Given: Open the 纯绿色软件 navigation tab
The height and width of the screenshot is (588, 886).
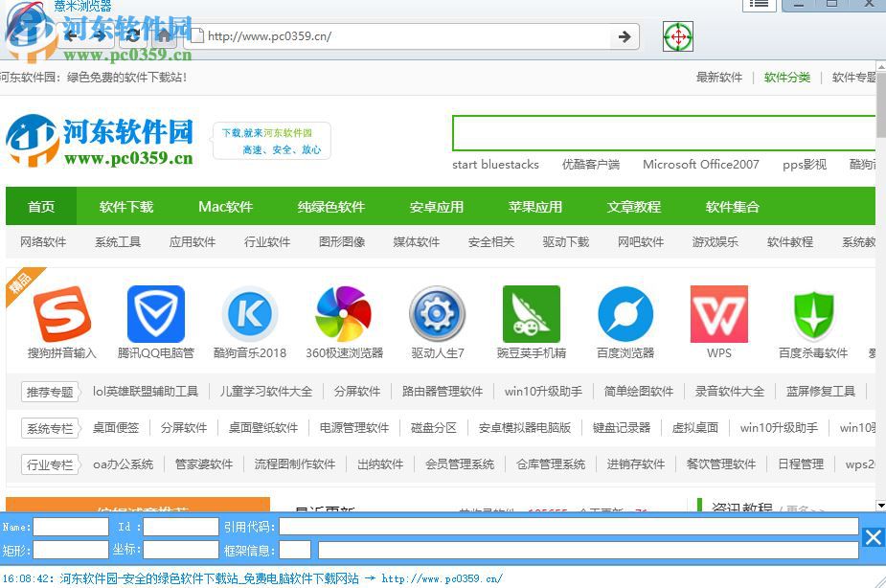Looking at the screenshot, I should (x=331, y=207).
